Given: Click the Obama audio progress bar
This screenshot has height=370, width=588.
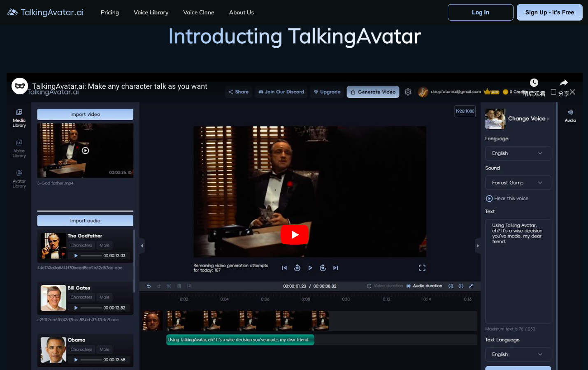Looking at the screenshot, I should (x=91, y=360).
